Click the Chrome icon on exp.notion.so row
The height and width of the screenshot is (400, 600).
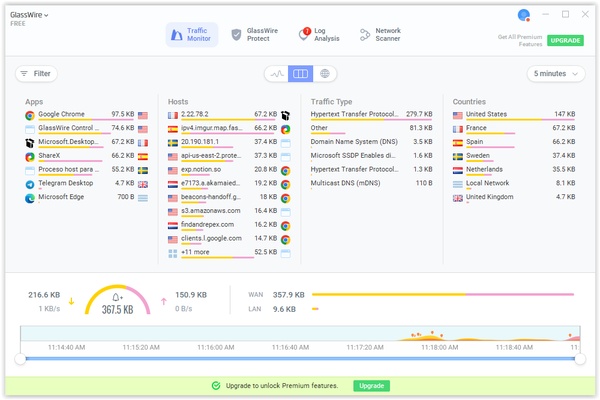pyautogui.click(x=285, y=170)
